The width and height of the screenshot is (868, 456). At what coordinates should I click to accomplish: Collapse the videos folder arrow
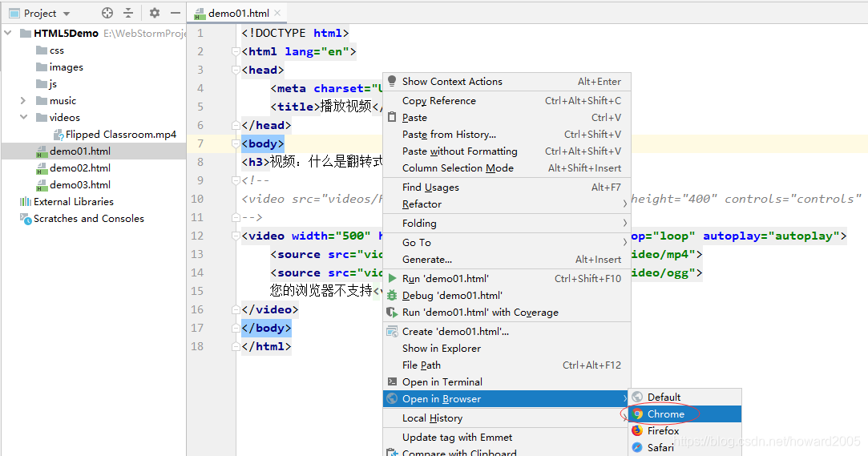tap(23, 117)
